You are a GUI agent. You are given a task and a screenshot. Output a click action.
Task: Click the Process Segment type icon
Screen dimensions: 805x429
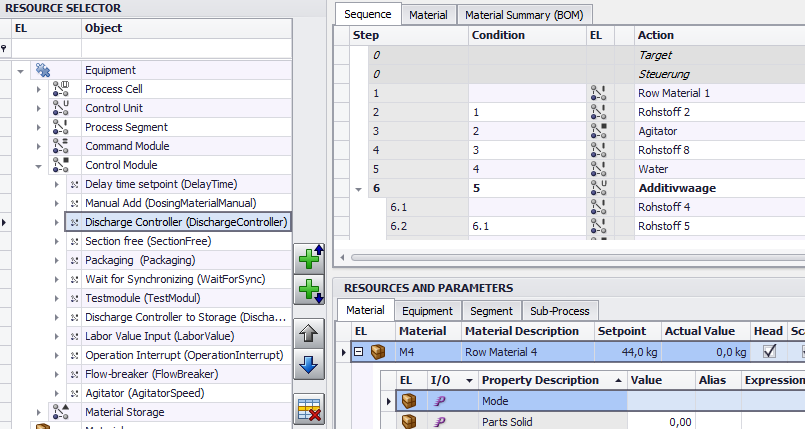(x=61, y=127)
